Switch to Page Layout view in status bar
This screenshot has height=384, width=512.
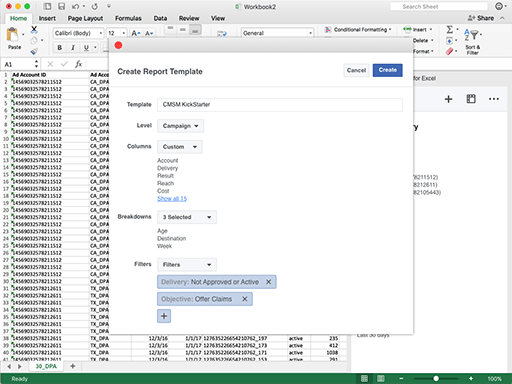[381, 378]
